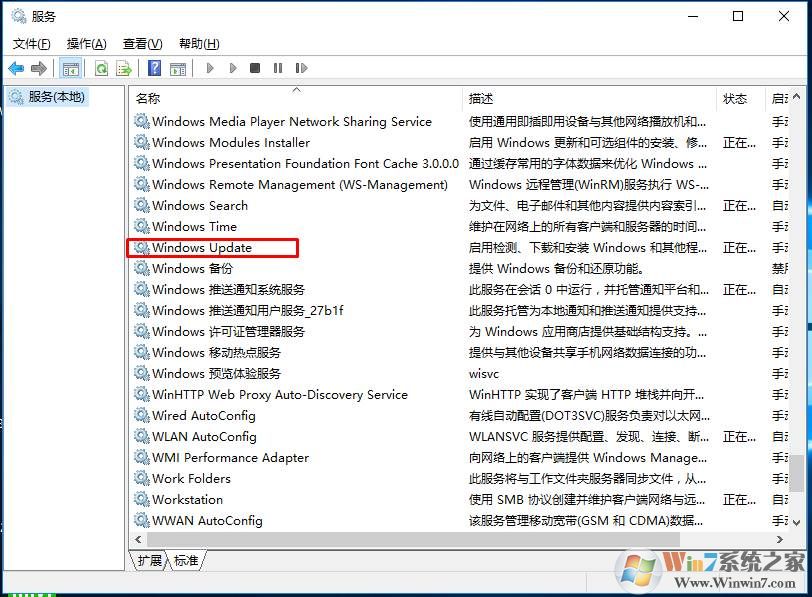Click the Pause Service icon
The image size is (812, 597).
[278, 68]
